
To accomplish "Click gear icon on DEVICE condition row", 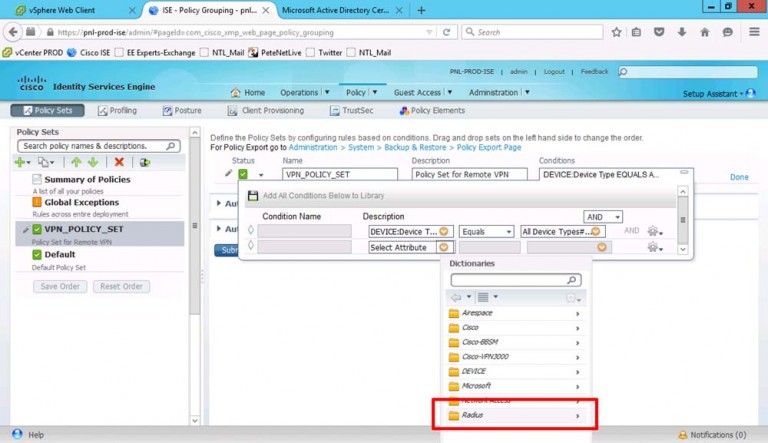I will tap(653, 231).
